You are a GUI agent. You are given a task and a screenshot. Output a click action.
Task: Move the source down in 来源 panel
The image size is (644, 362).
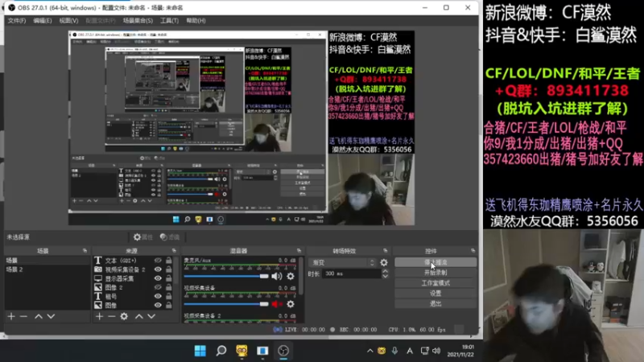151,316
